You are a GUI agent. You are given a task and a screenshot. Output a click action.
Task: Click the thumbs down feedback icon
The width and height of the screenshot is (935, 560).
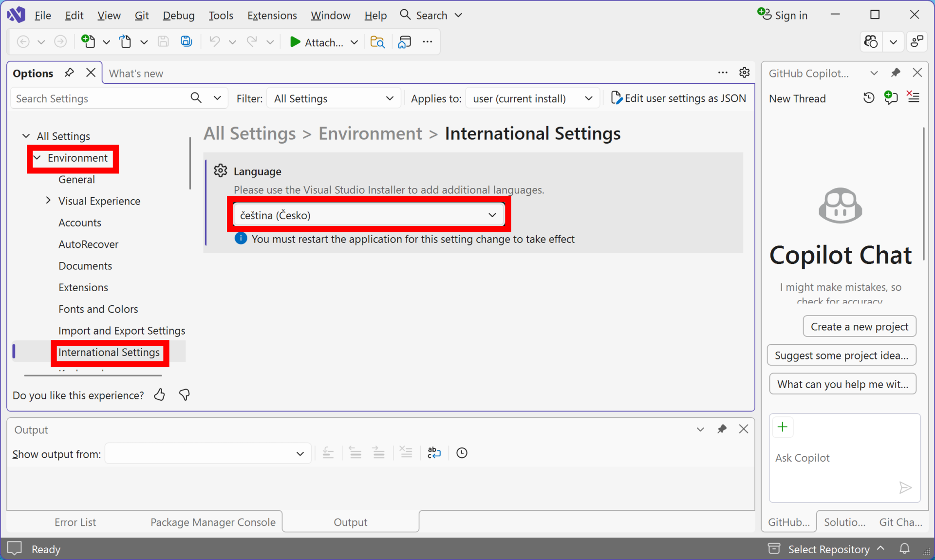tap(185, 394)
